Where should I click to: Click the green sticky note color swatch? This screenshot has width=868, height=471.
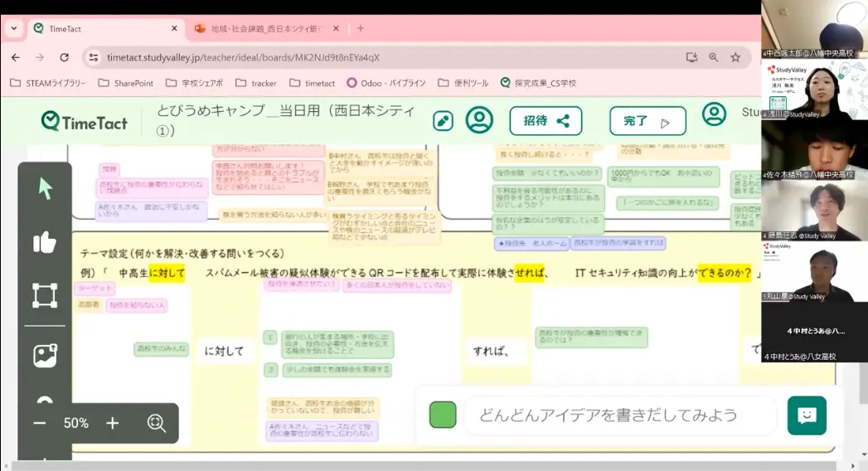(443, 415)
